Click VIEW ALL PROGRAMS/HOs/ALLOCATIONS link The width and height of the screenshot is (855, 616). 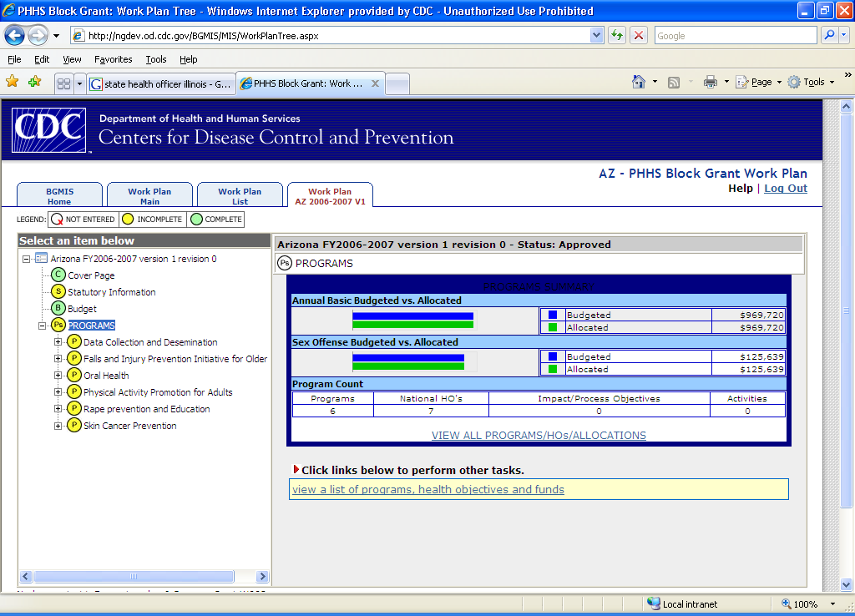(539, 435)
